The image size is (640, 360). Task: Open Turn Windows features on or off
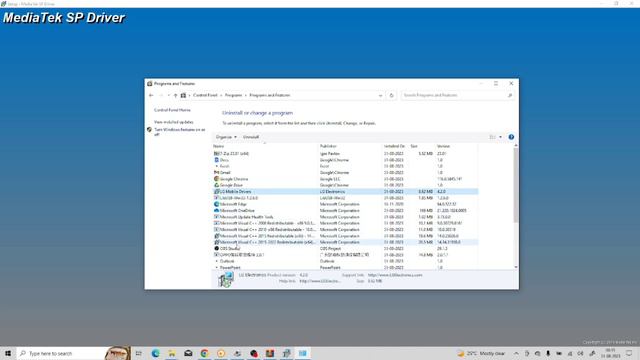180,132
